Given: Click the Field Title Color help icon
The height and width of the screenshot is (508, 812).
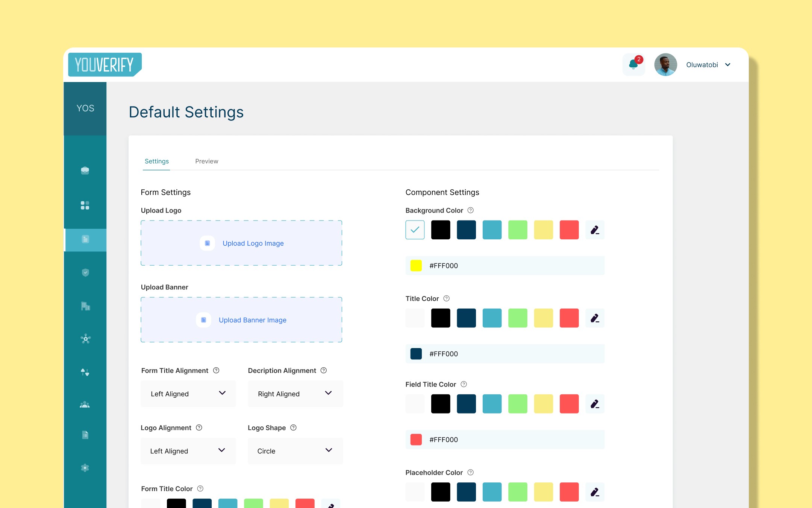Looking at the screenshot, I should (x=464, y=384).
